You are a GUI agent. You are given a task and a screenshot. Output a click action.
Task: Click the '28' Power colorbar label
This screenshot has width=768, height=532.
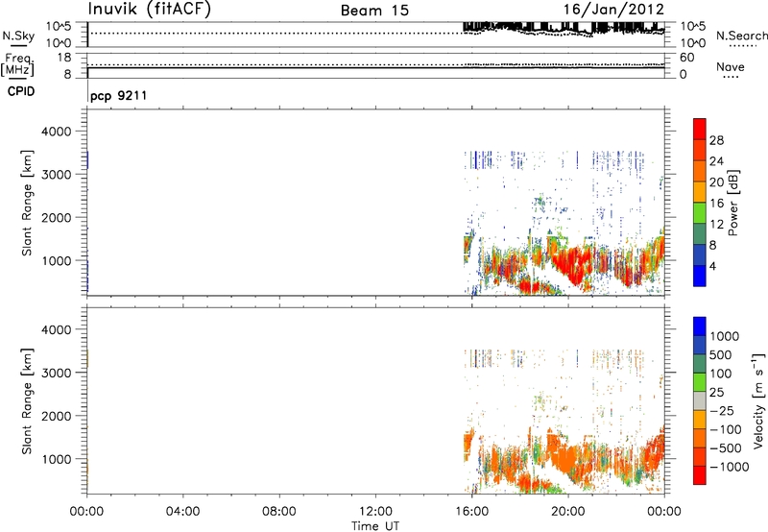[x=716, y=140]
